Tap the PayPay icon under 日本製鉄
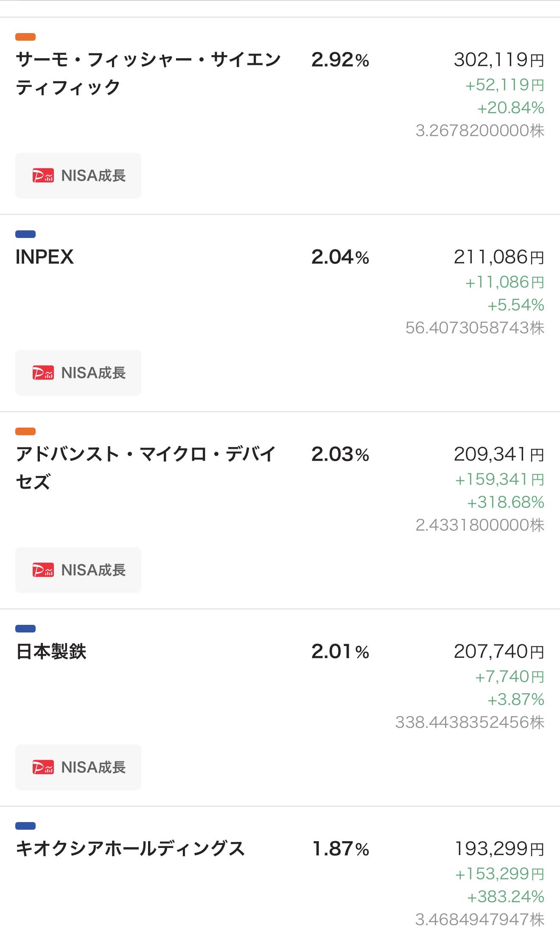Screen dimensions: 560x940 click(43, 767)
